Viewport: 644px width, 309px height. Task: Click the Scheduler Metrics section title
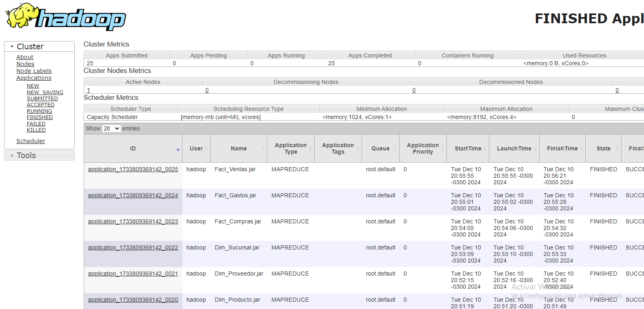click(x=111, y=97)
